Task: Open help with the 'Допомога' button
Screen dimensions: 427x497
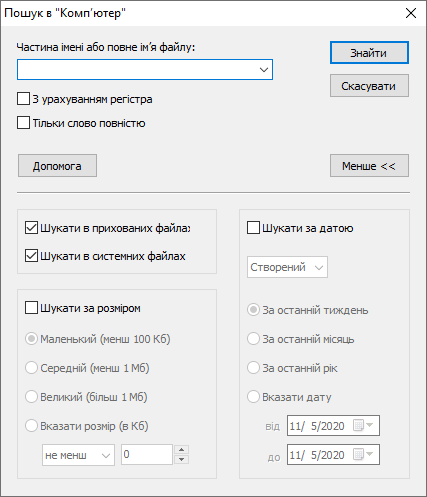Action: pos(57,166)
